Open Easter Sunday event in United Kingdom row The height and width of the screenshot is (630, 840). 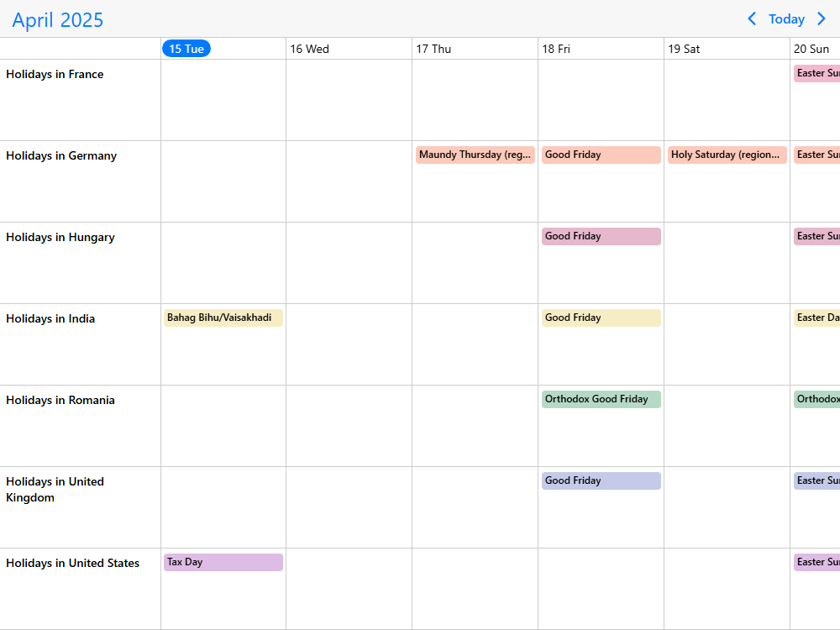coord(816,480)
